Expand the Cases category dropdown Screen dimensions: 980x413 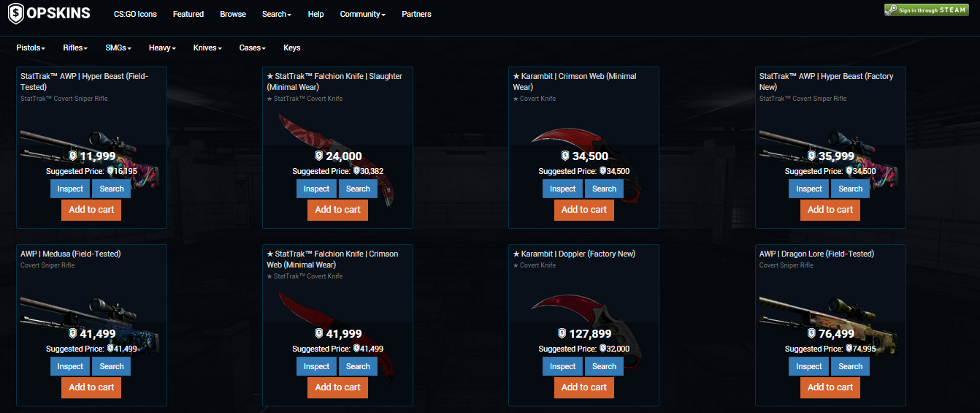(253, 48)
